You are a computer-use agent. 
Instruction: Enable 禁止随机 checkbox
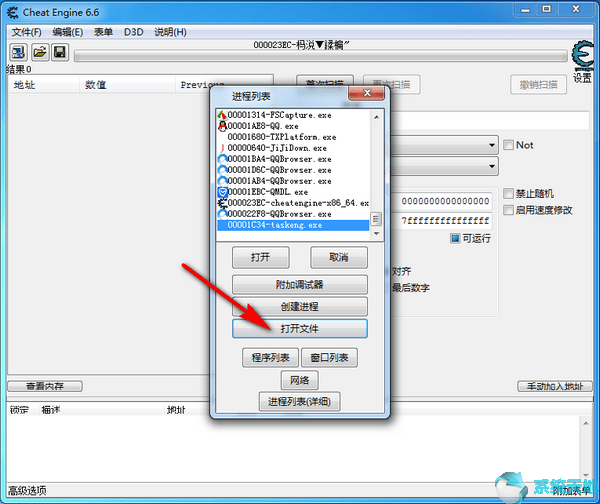coord(508,194)
